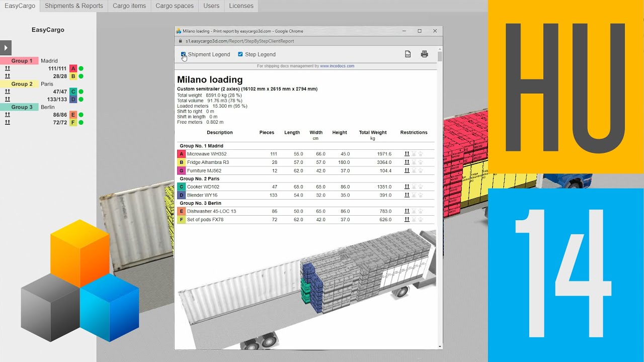The width and height of the screenshot is (644, 362).
Task: Expand sidebar with the grey arrow button
Action: (5, 48)
